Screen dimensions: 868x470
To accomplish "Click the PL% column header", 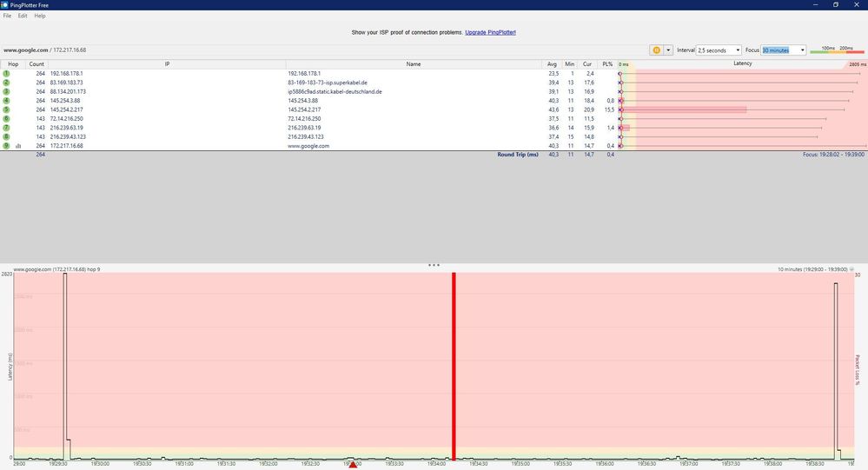I will click(x=607, y=64).
